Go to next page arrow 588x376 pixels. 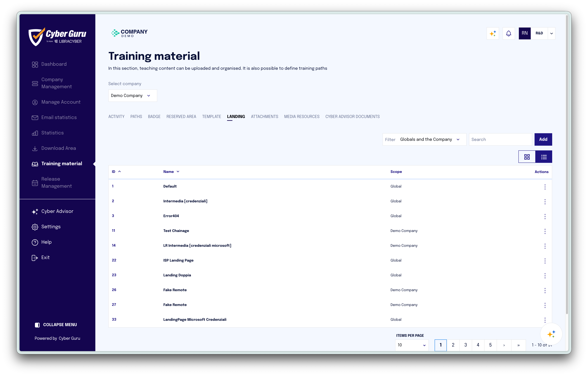click(x=504, y=345)
